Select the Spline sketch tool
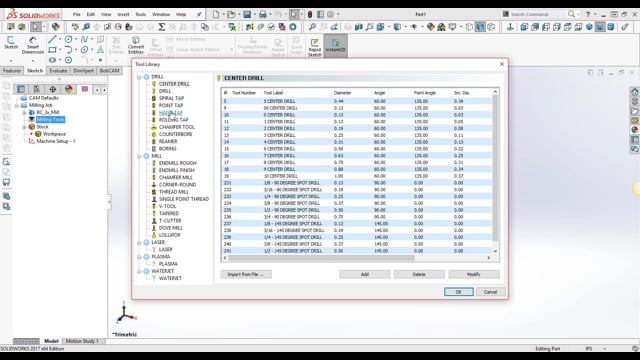The height and width of the screenshot is (360, 640). (x=84, y=39)
